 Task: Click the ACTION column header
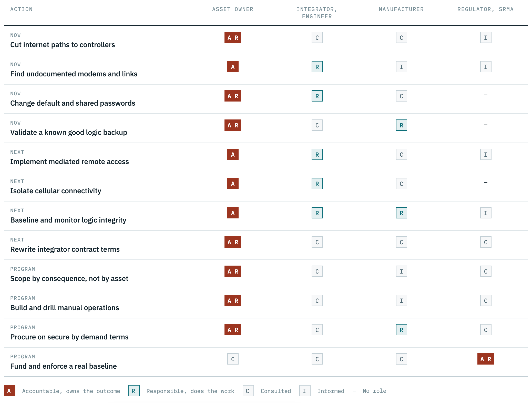[x=21, y=9]
